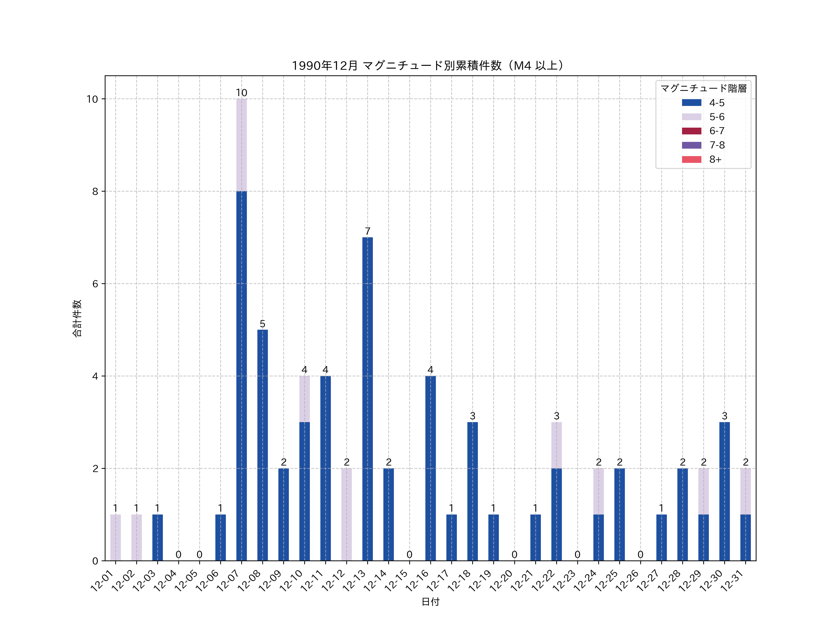Click the lavender bar on 12-12
The width and height of the screenshot is (840, 630).
coord(346,514)
